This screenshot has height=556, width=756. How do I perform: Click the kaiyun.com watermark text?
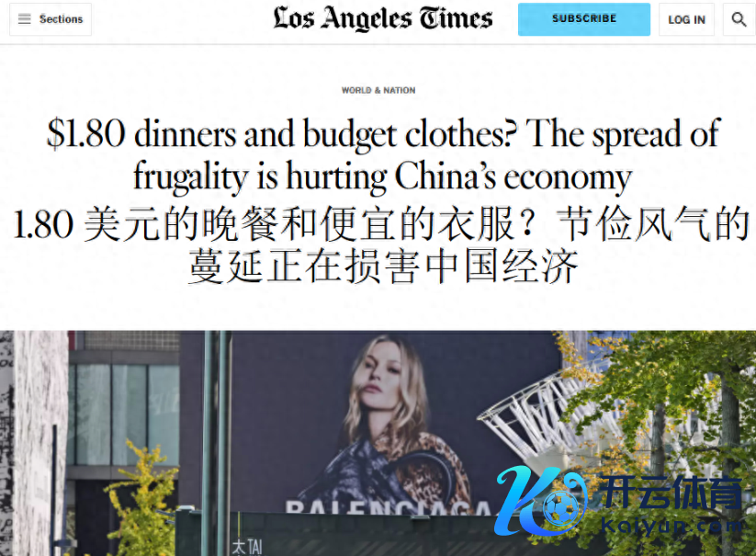tap(672, 525)
